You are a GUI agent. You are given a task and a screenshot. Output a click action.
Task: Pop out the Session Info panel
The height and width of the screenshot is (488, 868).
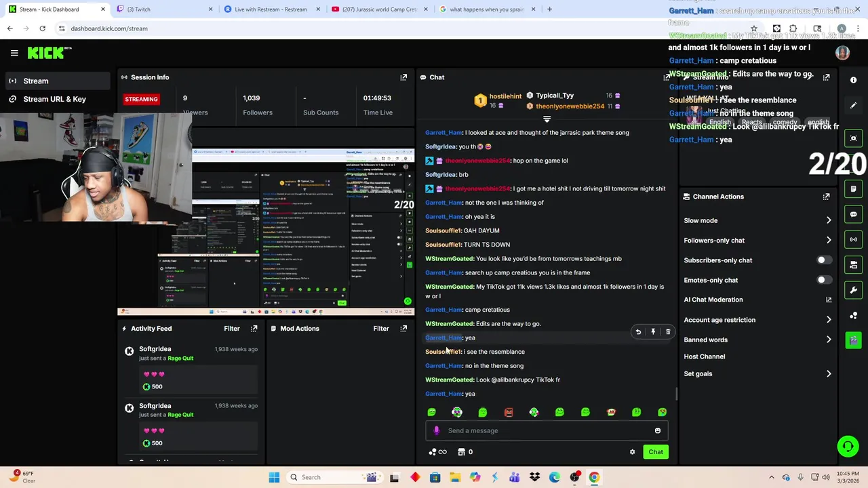pyautogui.click(x=403, y=77)
